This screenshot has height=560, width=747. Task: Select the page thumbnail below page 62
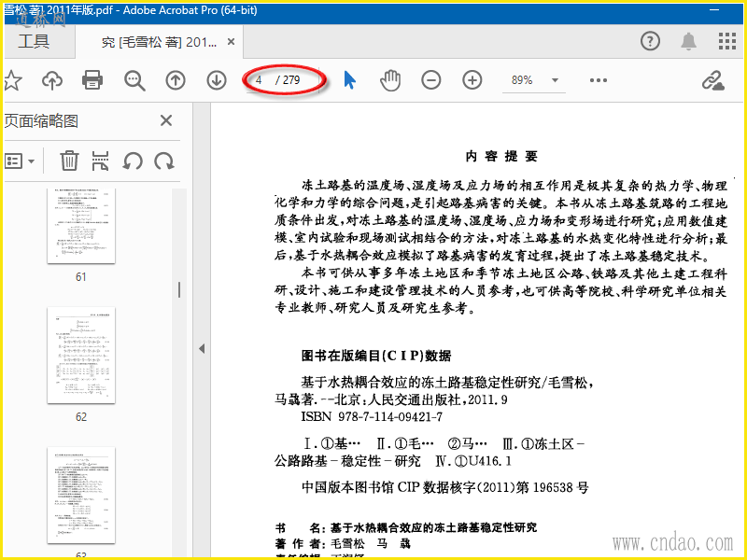point(81,496)
